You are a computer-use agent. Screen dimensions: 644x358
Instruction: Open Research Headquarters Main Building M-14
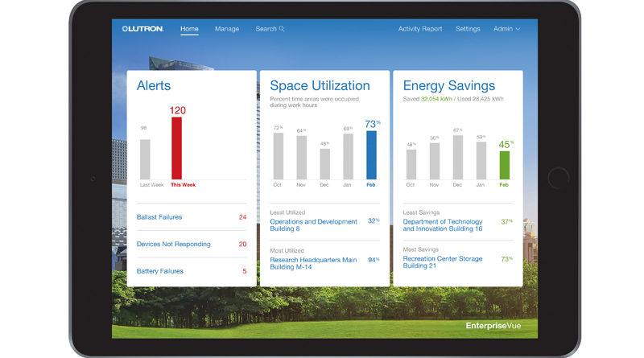[x=313, y=264]
